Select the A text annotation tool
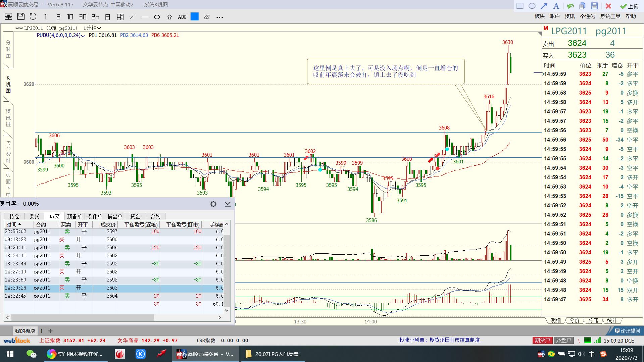This screenshot has height=362, width=644. 556,6
